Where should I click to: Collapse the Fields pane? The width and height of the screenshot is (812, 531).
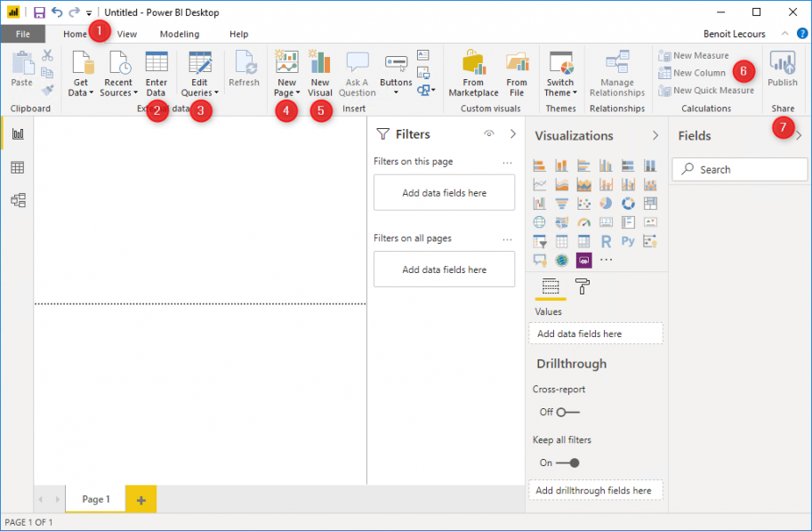(800, 135)
